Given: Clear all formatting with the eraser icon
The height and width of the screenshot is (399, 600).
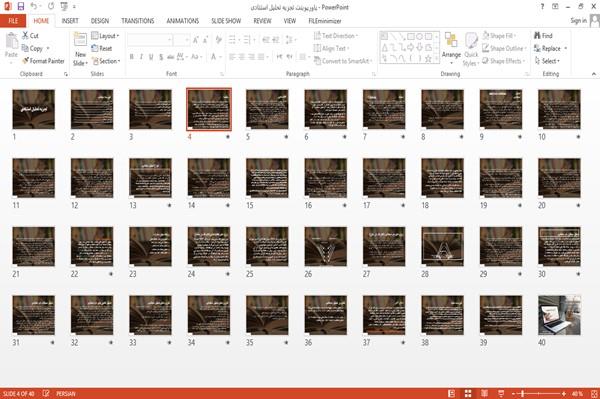Looking at the screenshot, I should [x=218, y=40].
